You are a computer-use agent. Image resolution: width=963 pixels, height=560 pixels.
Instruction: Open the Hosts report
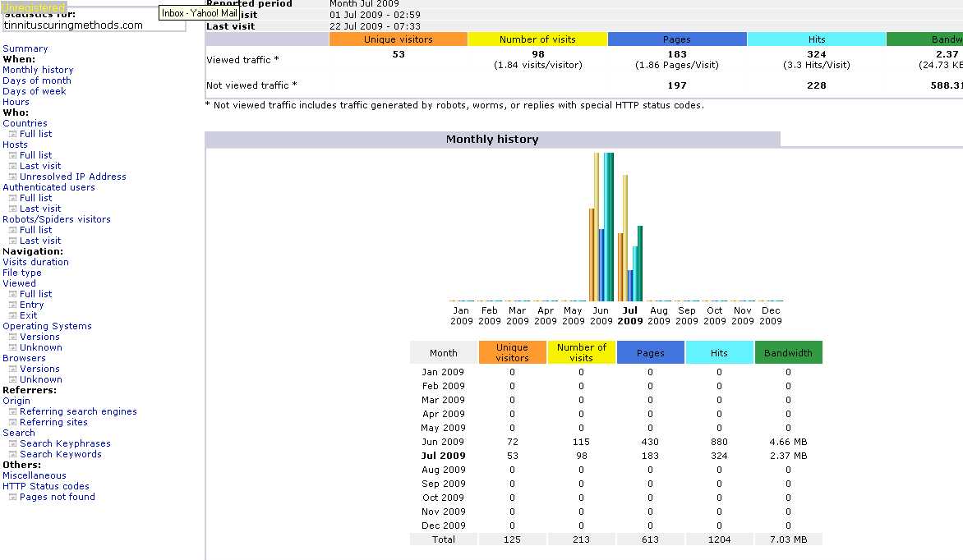(x=15, y=145)
